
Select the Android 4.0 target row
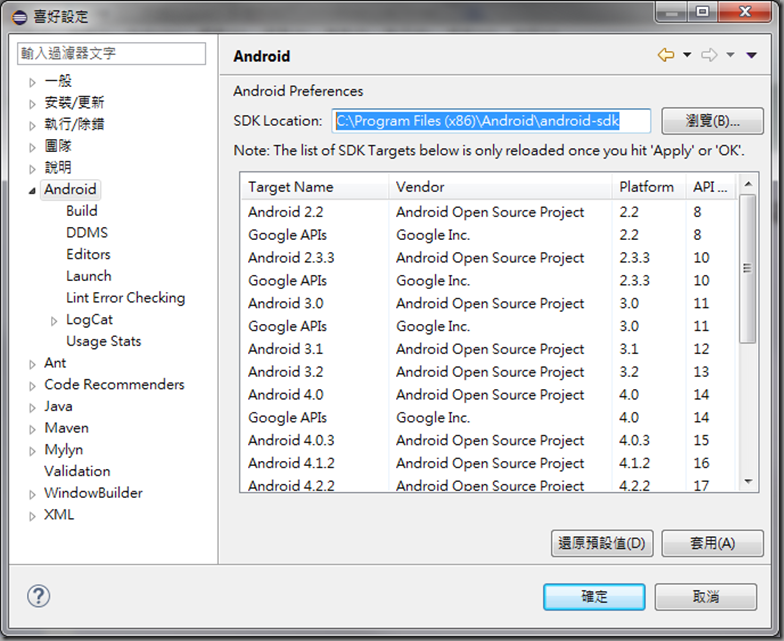pos(489,394)
